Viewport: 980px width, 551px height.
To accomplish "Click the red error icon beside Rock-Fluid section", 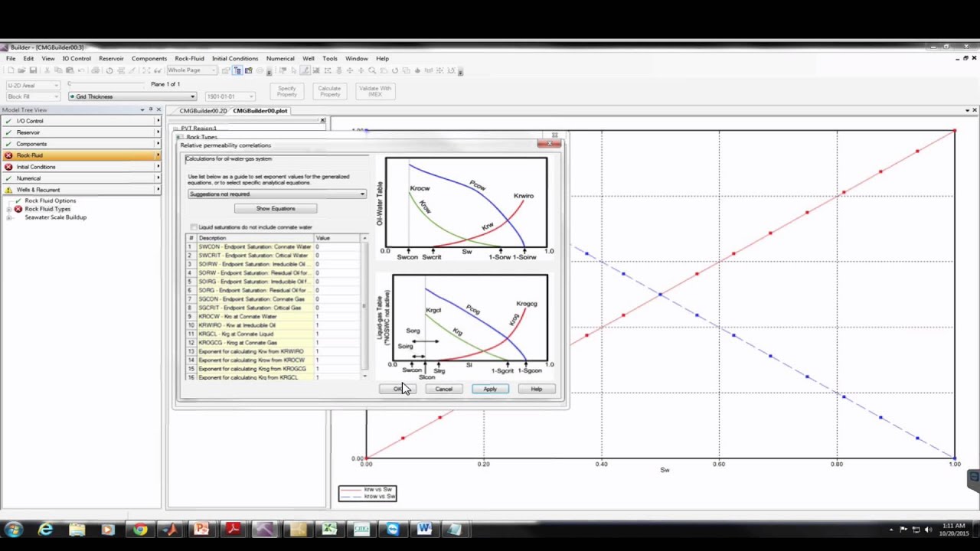I will coord(8,155).
